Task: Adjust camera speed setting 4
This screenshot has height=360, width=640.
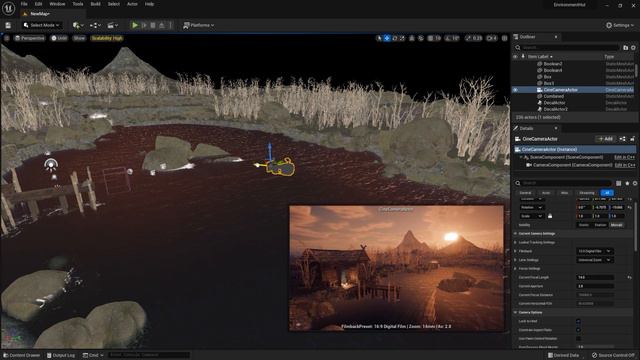Action: pos(492,38)
